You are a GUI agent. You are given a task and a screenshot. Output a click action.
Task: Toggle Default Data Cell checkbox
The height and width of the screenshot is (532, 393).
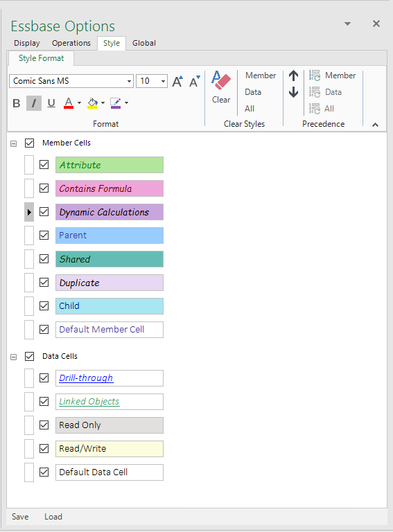44,472
